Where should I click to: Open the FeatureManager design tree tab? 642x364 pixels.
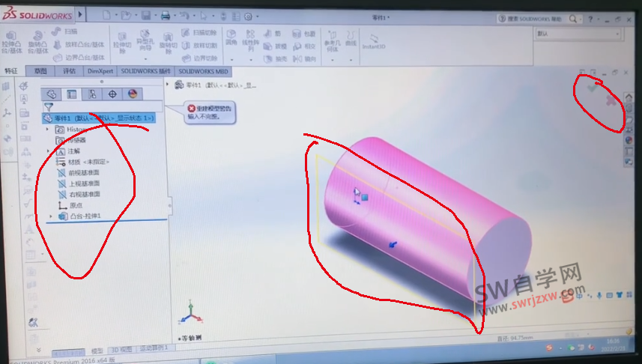coord(52,94)
